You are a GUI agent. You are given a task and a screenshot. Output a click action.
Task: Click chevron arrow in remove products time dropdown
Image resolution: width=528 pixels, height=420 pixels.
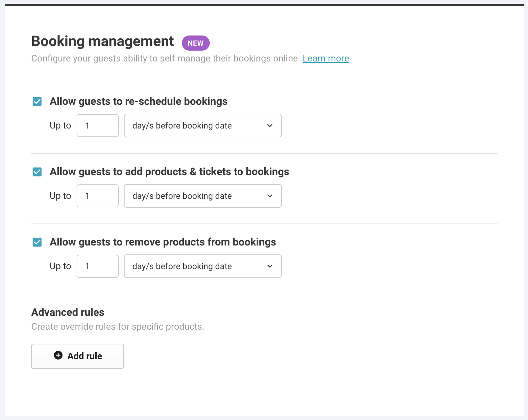270,266
